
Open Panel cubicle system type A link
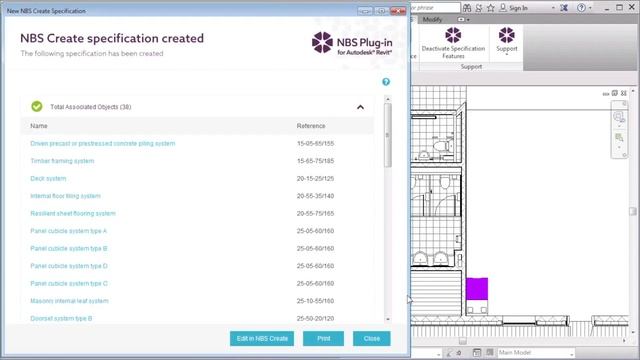click(68, 231)
